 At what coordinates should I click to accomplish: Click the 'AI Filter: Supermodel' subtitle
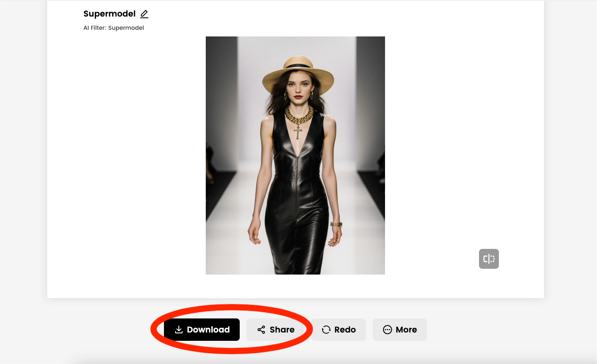(x=114, y=28)
